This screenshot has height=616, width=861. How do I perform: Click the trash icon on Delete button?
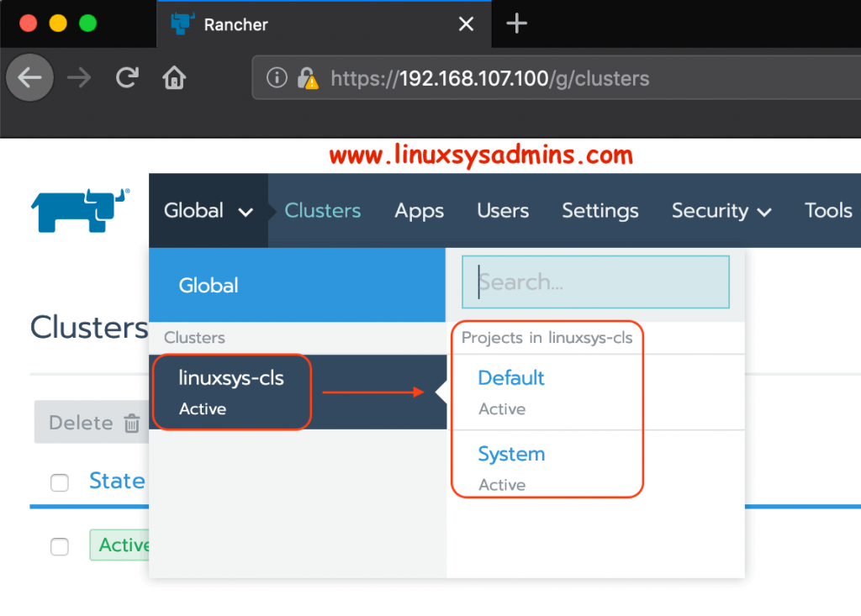pos(132,424)
